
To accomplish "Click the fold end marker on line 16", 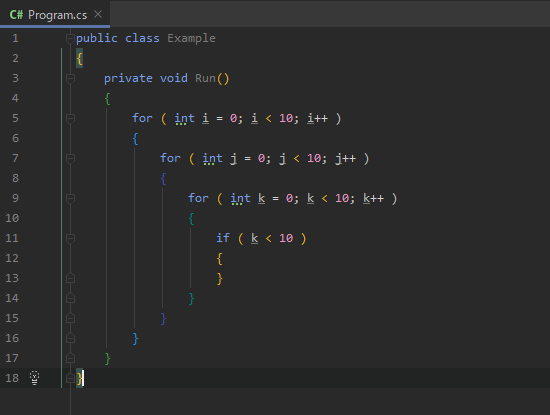I will click(x=70, y=338).
